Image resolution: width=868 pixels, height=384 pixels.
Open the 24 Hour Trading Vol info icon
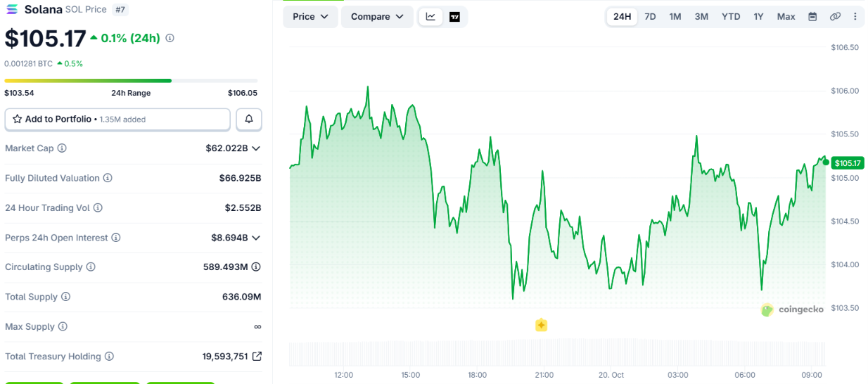pos(98,207)
